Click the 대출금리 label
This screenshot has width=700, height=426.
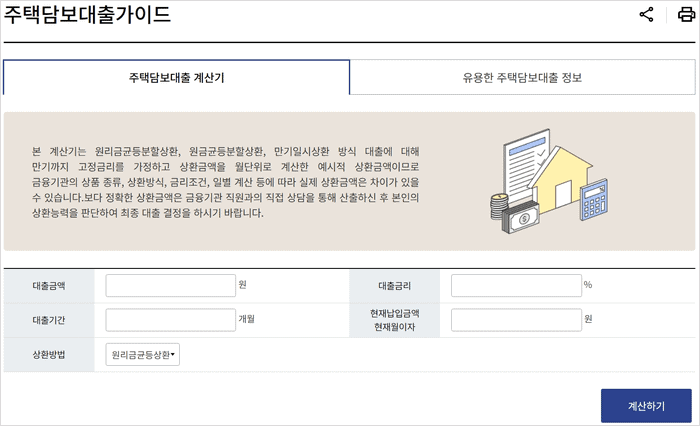pos(395,286)
